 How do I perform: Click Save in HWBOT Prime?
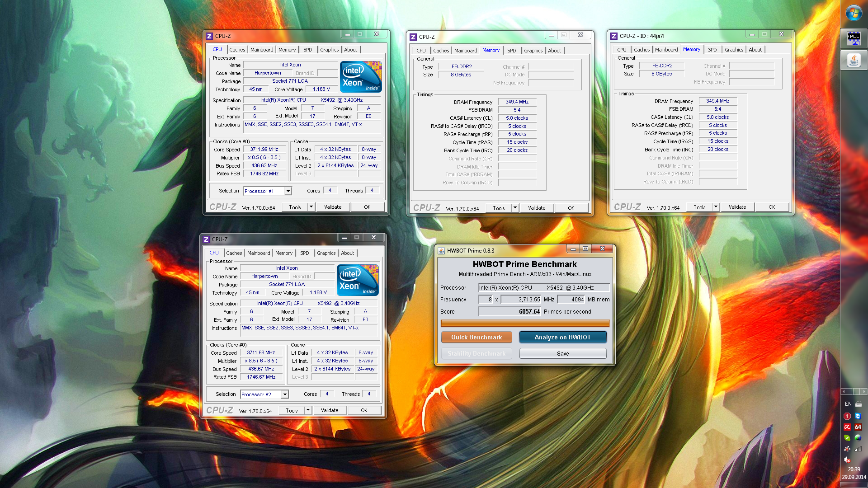click(x=563, y=353)
